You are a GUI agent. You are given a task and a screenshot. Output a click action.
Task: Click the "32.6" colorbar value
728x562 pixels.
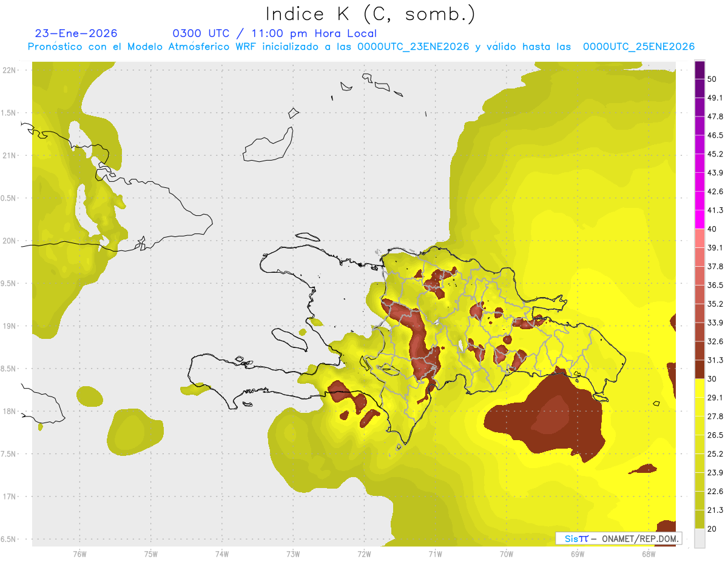pos(715,341)
